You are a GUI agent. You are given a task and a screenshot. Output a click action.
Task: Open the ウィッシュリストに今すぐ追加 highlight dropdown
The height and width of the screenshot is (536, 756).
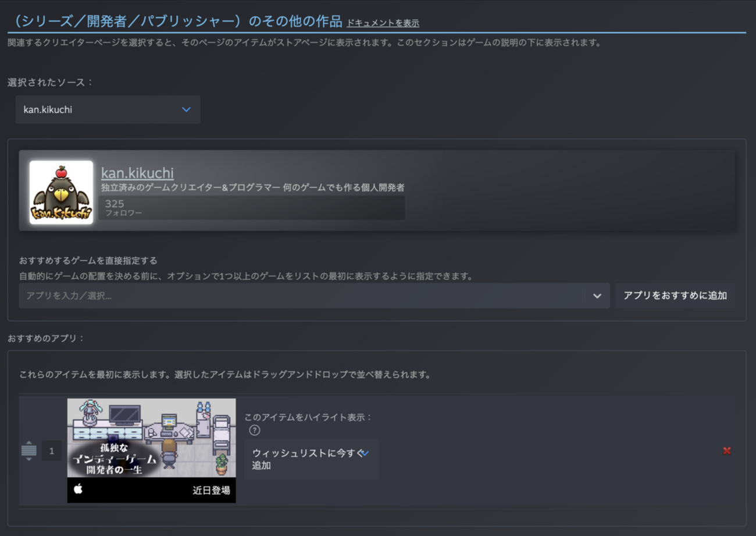pyautogui.click(x=311, y=459)
